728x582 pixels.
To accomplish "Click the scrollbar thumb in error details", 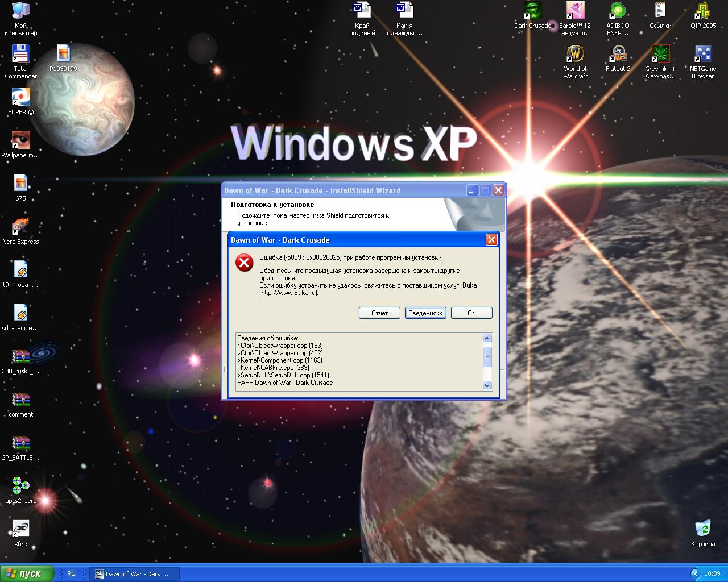I will pyautogui.click(x=487, y=357).
